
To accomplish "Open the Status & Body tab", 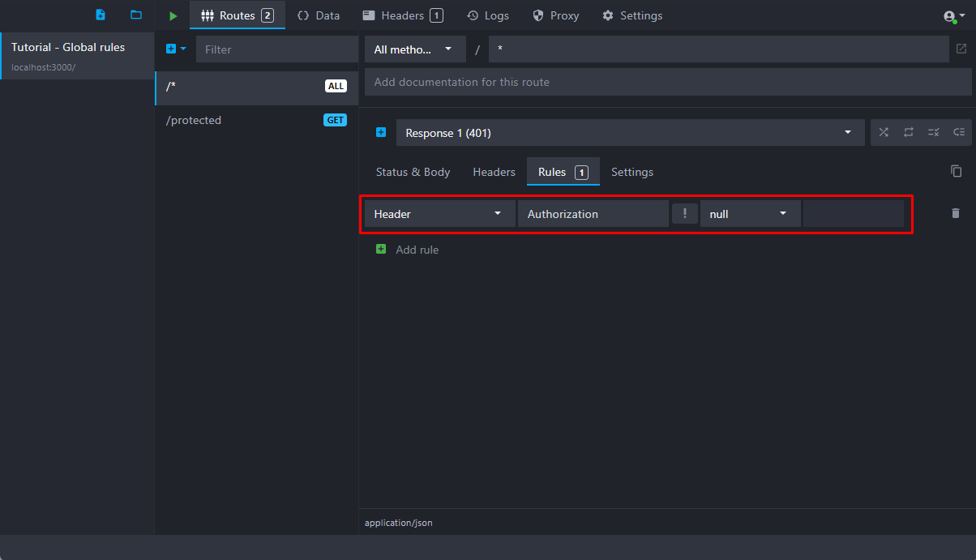I will pyautogui.click(x=413, y=172).
